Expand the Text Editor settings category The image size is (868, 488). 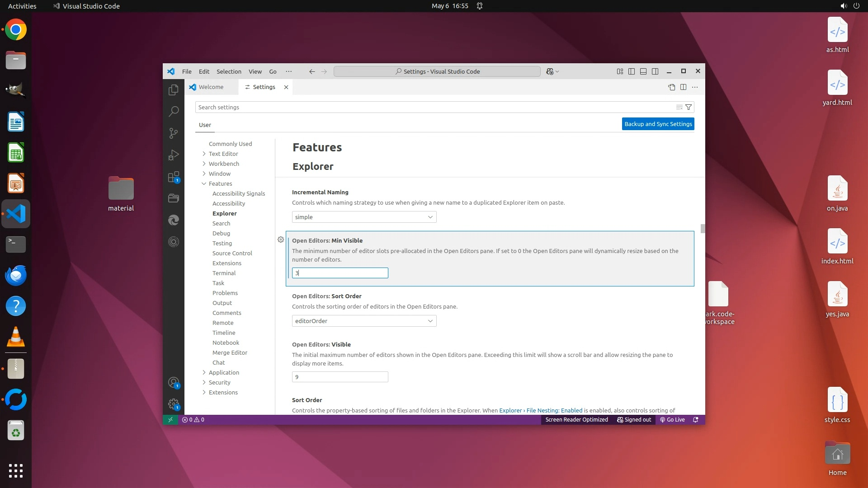tap(223, 154)
